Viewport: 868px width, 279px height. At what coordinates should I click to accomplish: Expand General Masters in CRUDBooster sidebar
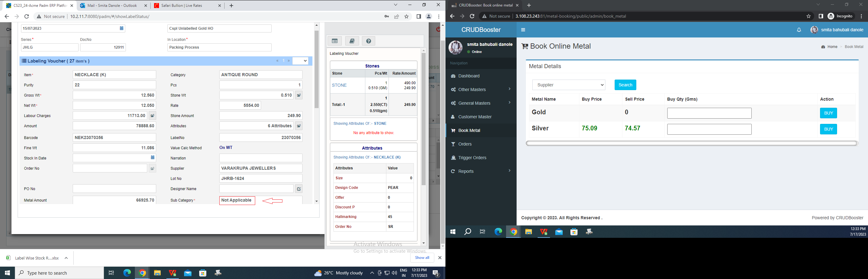(x=481, y=103)
